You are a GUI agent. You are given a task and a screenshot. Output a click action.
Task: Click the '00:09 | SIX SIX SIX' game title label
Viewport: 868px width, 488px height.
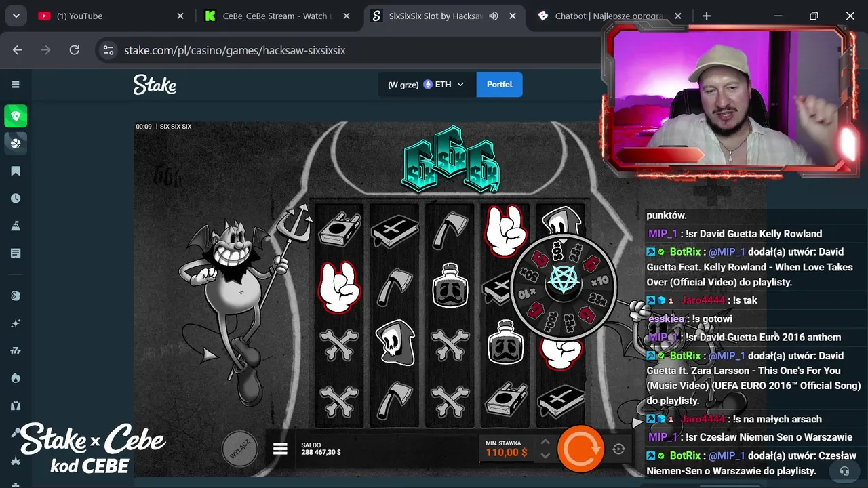(x=163, y=127)
